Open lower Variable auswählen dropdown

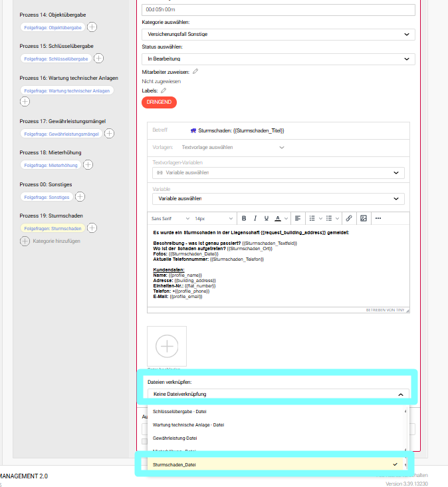[x=279, y=198]
